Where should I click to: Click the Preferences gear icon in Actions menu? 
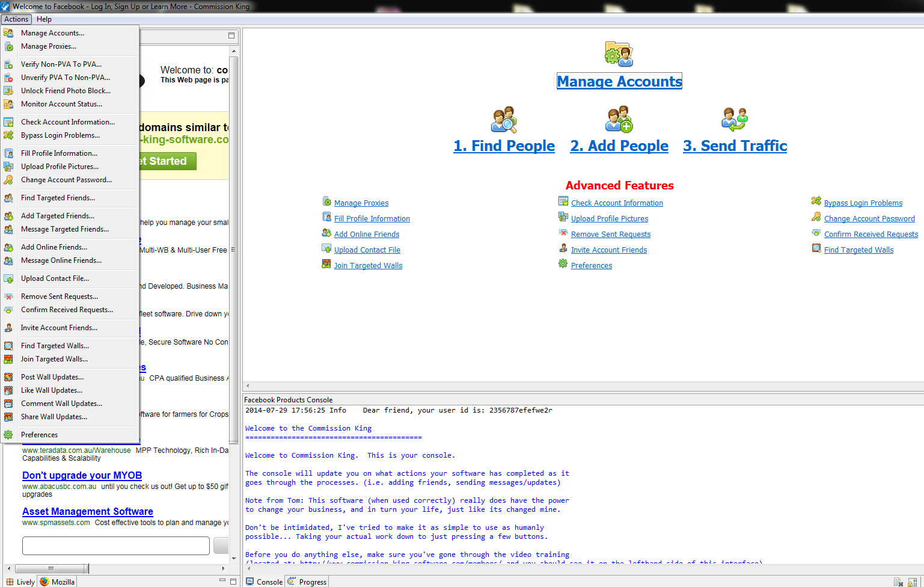[8, 435]
